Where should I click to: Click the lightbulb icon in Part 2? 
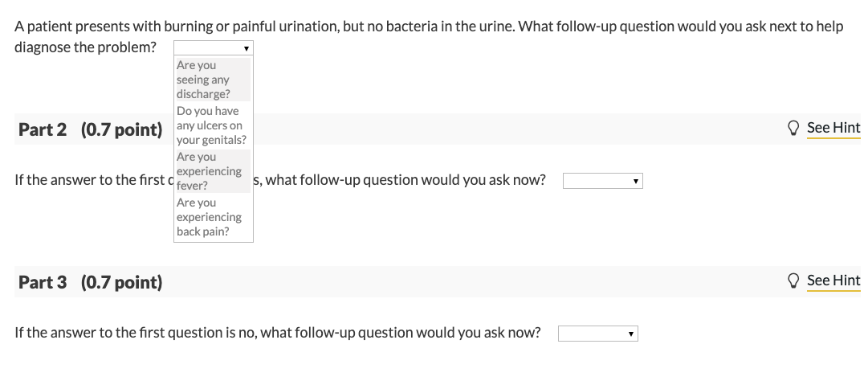coord(793,128)
